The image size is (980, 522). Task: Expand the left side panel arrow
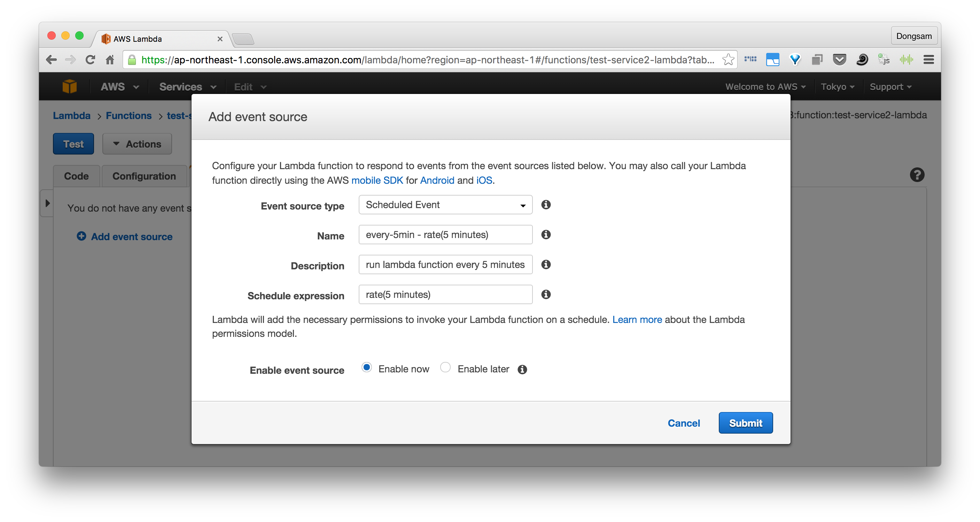[x=47, y=203]
